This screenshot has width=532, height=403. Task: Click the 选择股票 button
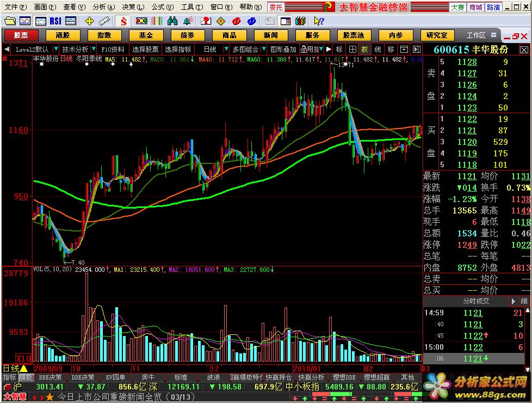click(145, 49)
